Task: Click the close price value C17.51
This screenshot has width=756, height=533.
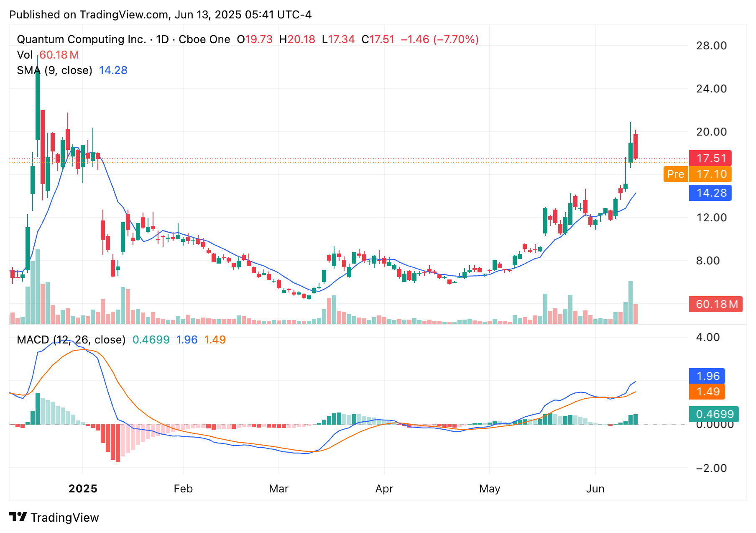Action: click(x=378, y=39)
